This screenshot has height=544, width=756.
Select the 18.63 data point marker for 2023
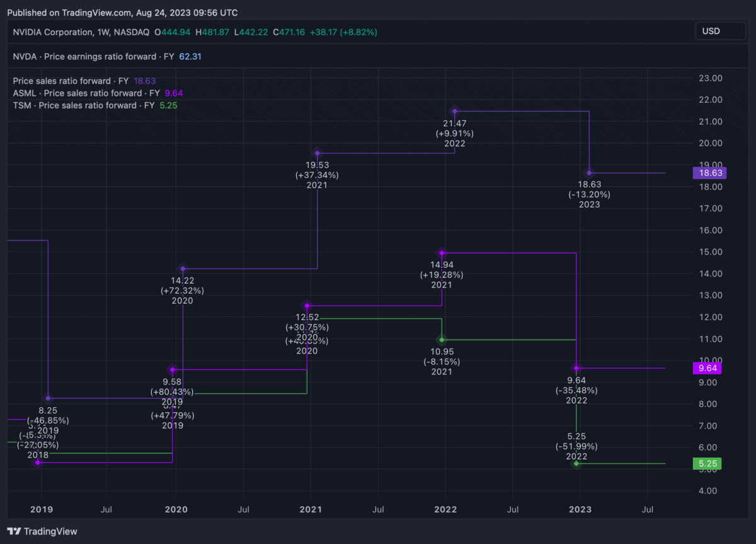(589, 173)
